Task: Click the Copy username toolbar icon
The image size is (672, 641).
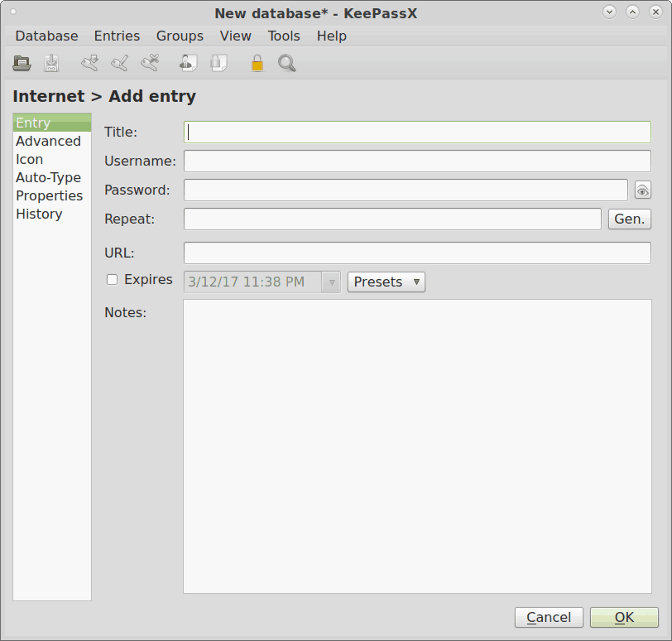Action: 188,63
